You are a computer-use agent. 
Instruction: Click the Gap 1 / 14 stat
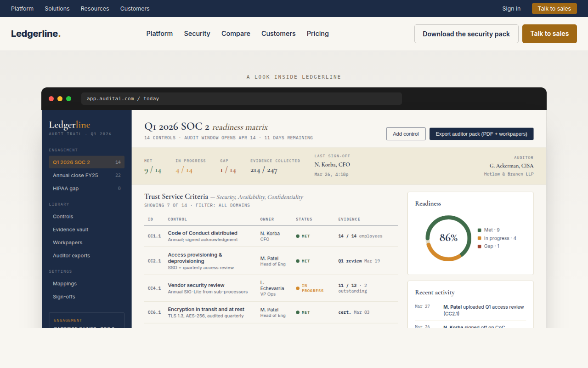pos(228,167)
